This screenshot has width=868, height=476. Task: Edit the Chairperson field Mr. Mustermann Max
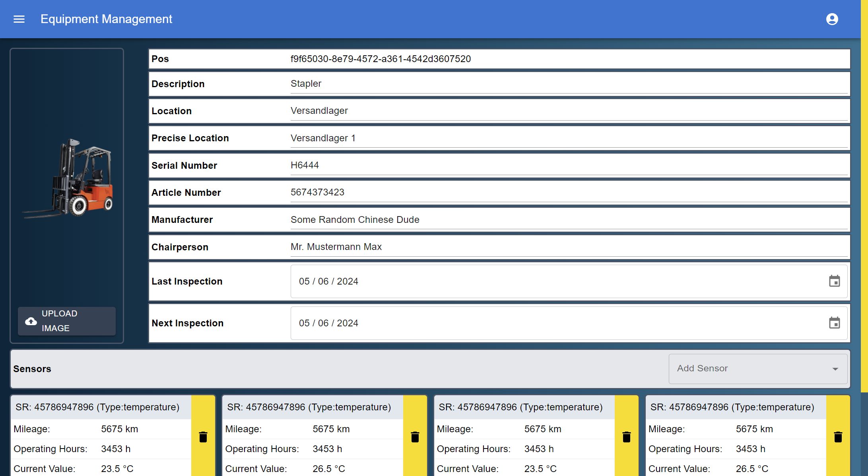pyautogui.click(x=569, y=247)
